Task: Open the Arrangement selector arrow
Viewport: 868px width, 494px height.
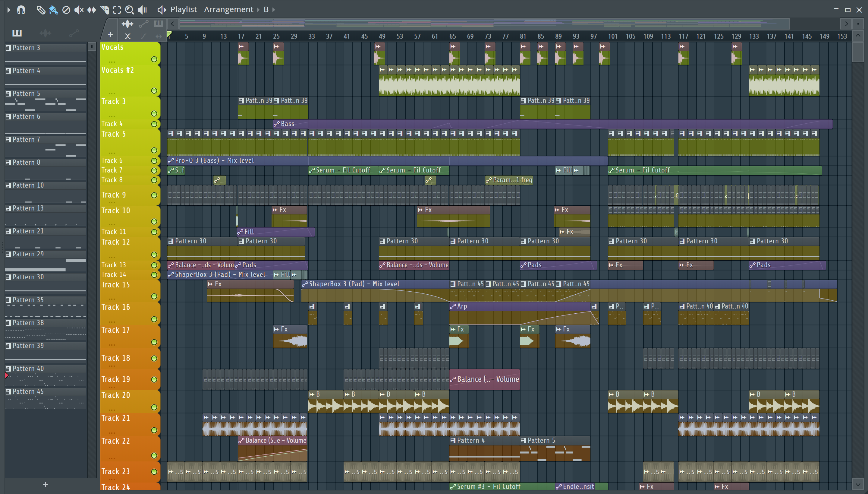Action: pyautogui.click(x=258, y=10)
